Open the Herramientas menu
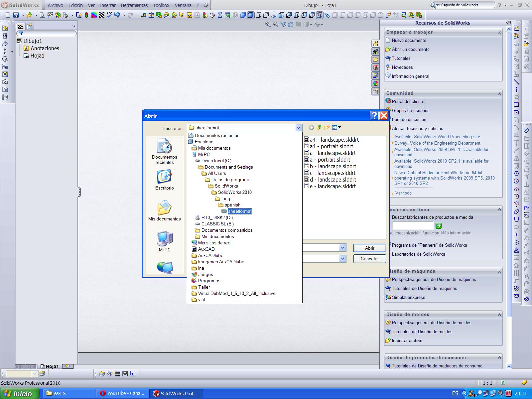532x399 pixels. coord(134,5)
